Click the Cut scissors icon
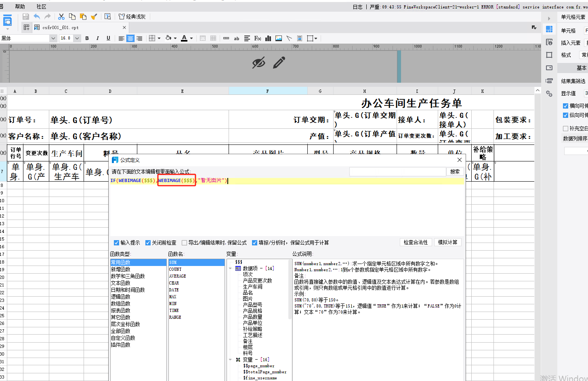 point(61,17)
